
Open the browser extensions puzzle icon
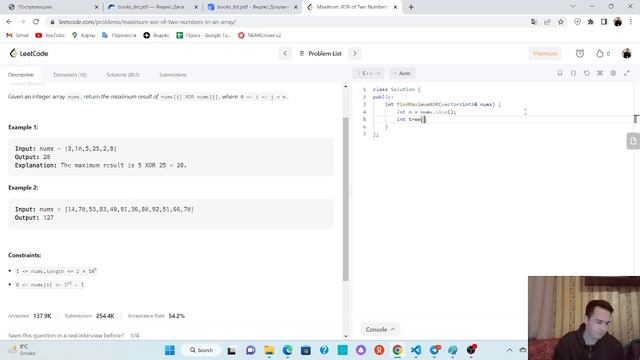[591, 22]
